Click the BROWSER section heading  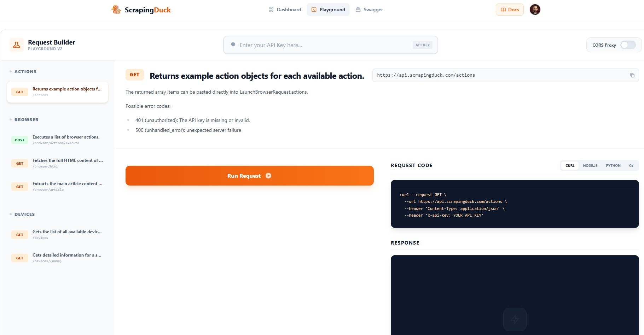(27, 119)
